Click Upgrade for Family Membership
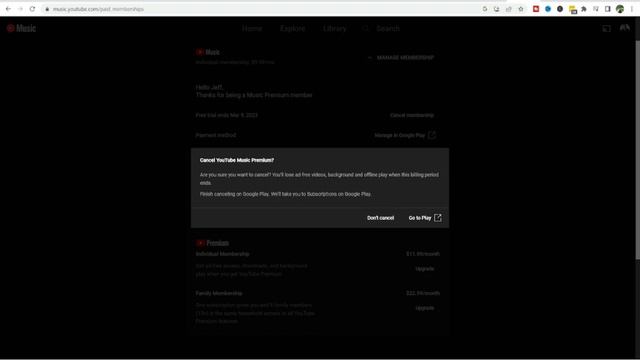The height and width of the screenshot is (360, 640). 424,308
